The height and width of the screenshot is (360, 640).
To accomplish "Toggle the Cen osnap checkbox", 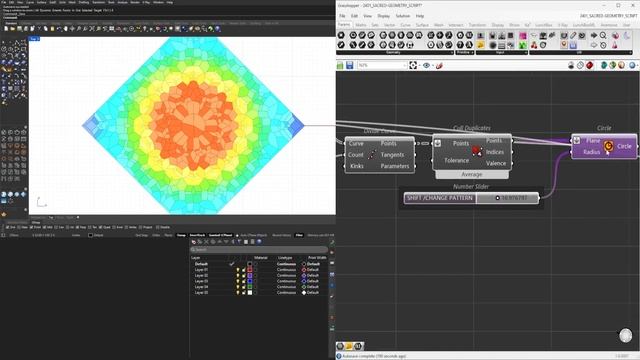I will pyautogui.click(x=56, y=227).
